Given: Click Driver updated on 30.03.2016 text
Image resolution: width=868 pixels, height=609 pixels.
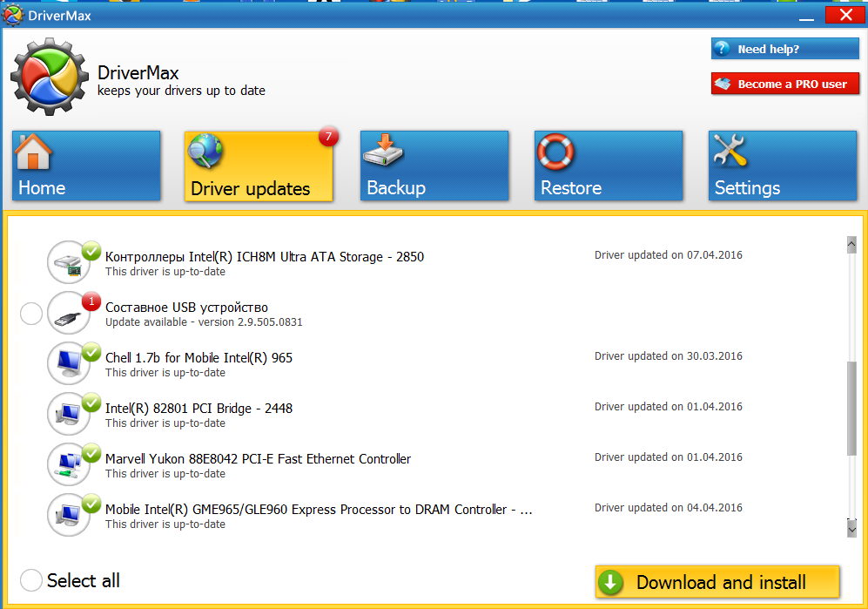Looking at the screenshot, I should click(668, 355).
